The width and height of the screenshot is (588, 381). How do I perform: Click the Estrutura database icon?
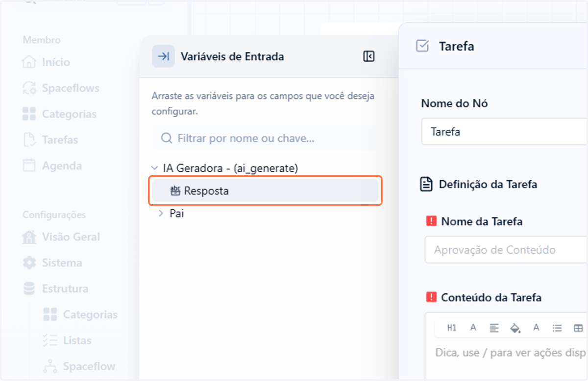pos(29,289)
